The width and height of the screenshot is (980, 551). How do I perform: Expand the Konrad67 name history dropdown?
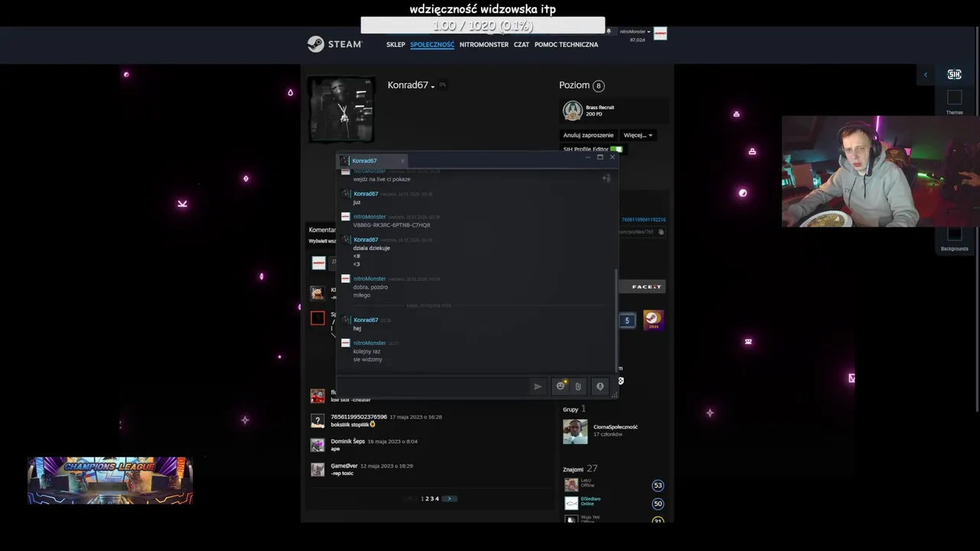(x=433, y=86)
